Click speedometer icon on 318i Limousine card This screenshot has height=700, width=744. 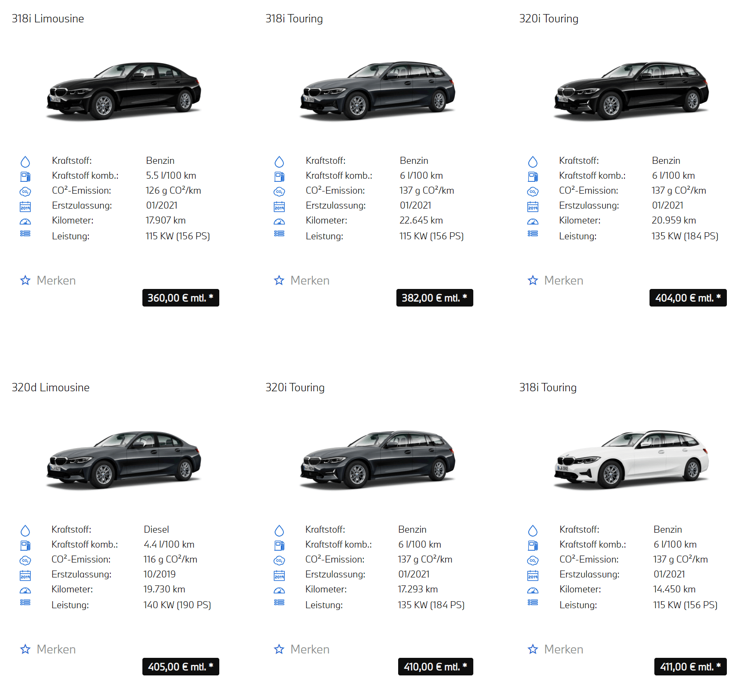pos(25,221)
